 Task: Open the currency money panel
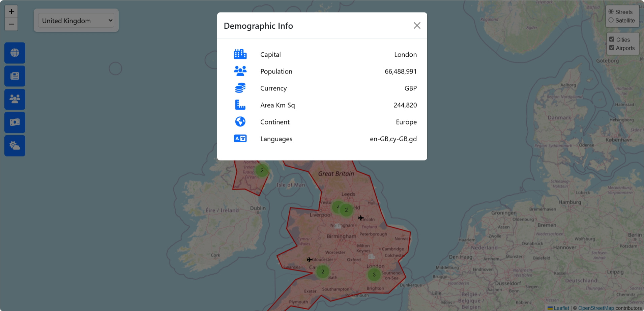pos(14,122)
